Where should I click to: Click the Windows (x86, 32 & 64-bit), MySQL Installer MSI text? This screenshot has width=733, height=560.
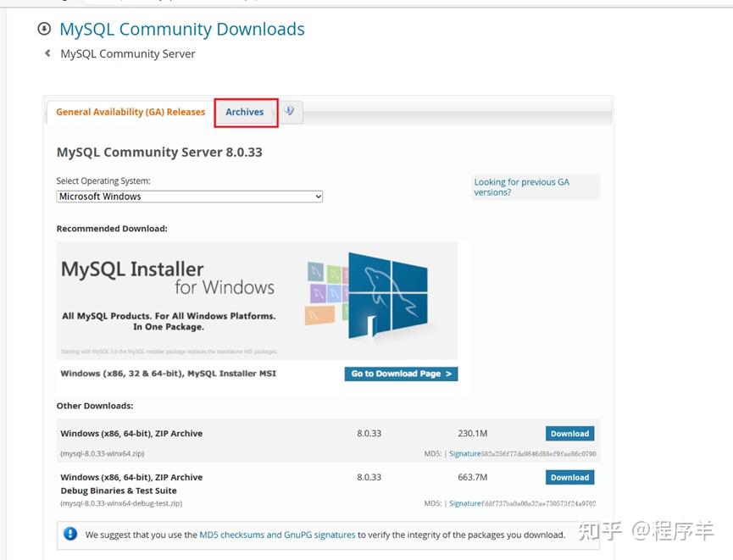(x=169, y=374)
